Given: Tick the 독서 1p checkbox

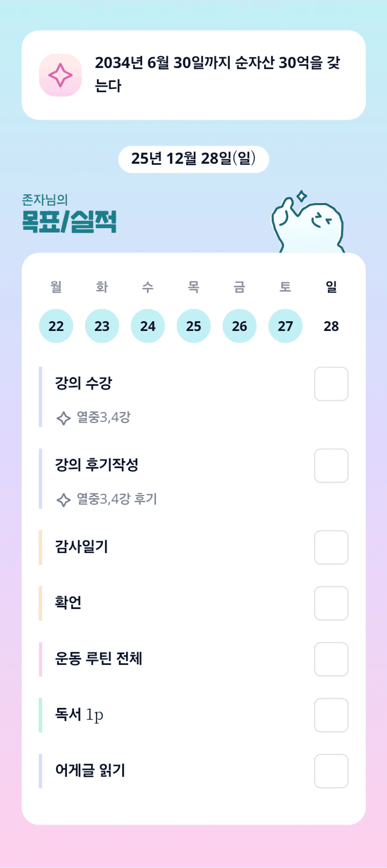Looking at the screenshot, I should point(331,715).
